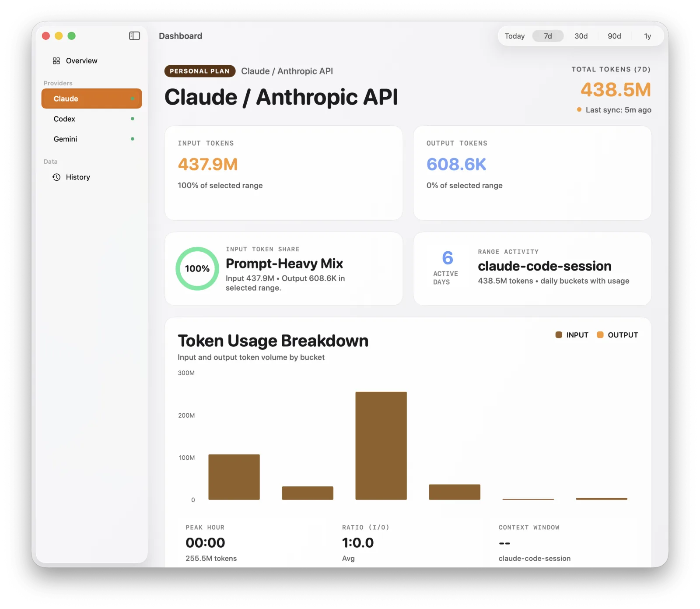Click the History clock icon
700x609 pixels.
(x=56, y=177)
